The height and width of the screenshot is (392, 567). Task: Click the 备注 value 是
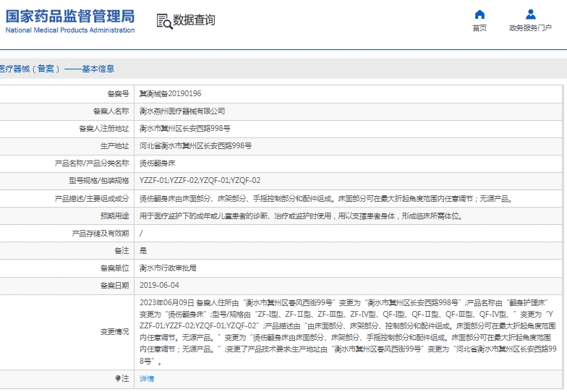[143, 250]
